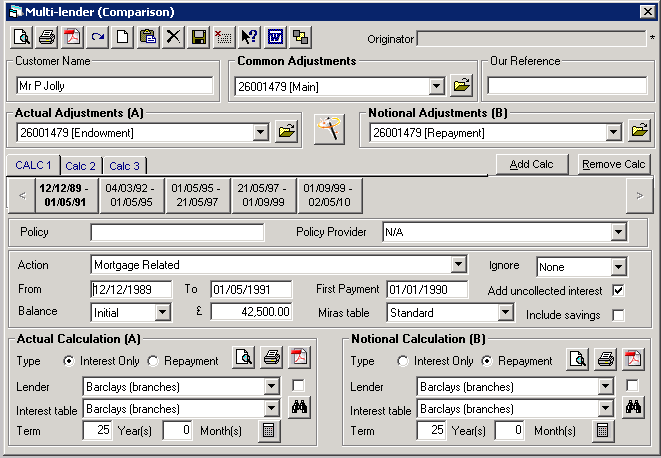Image resolution: width=661 pixels, height=458 pixels.
Task: Click the PDF export icon in main toolbar
Action: 72,37
